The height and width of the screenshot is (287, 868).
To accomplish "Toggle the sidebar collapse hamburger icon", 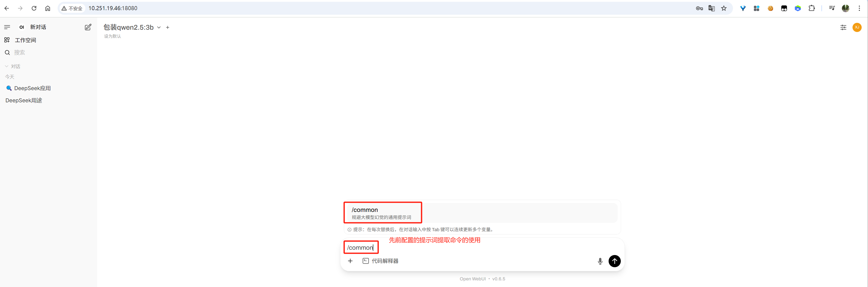I will [x=7, y=27].
